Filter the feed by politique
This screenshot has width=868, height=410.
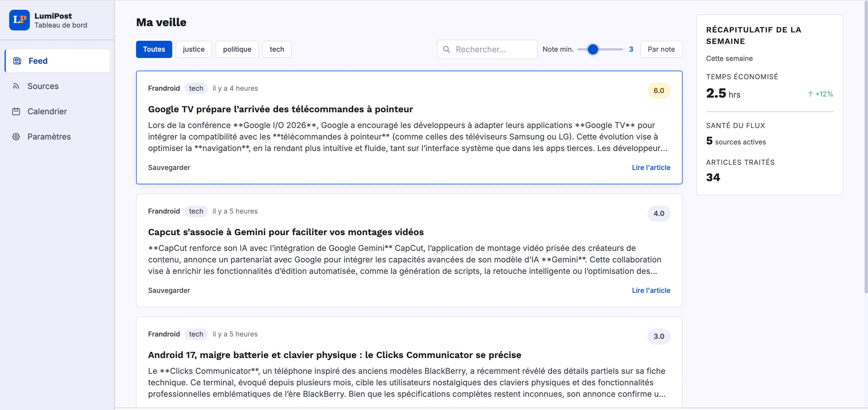click(x=237, y=50)
